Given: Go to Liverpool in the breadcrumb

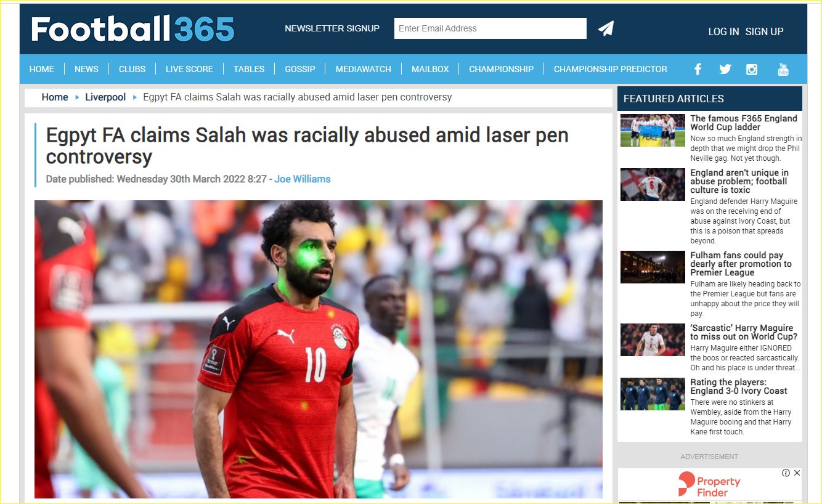Looking at the screenshot, I should (x=105, y=97).
